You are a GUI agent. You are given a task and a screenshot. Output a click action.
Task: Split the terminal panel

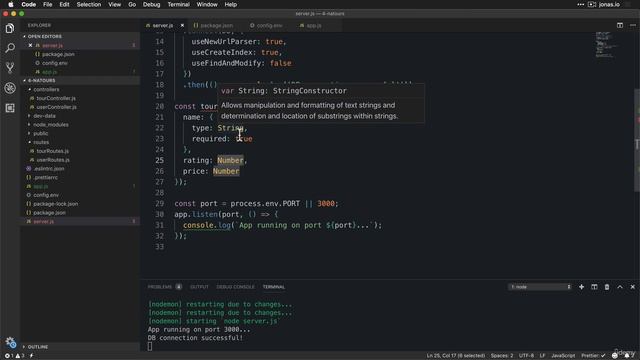pyautogui.click(x=594, y=287)
